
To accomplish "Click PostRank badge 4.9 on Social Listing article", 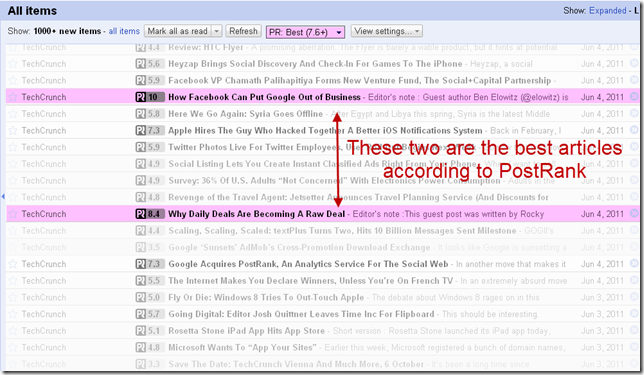I will tap(150, 164).
